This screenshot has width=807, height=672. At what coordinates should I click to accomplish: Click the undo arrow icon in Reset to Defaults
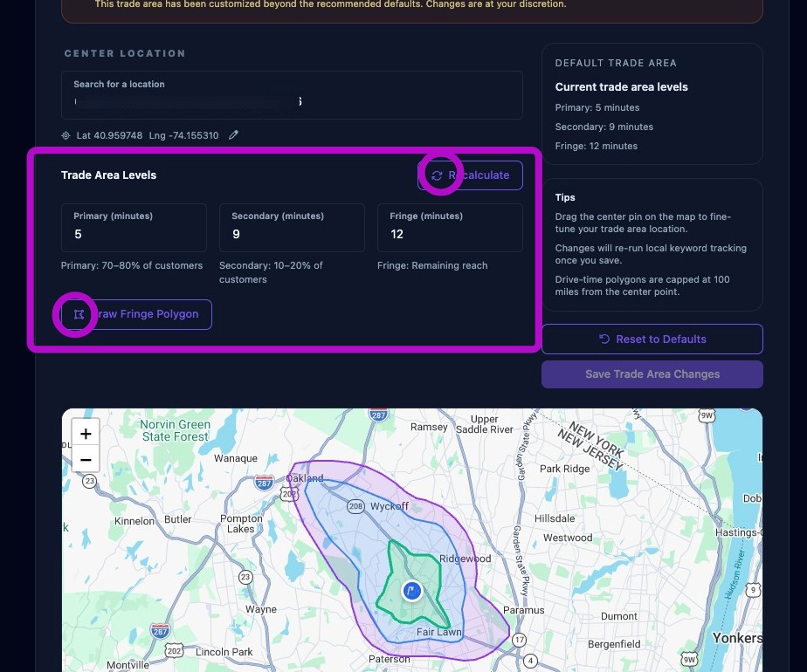point(604,339)
